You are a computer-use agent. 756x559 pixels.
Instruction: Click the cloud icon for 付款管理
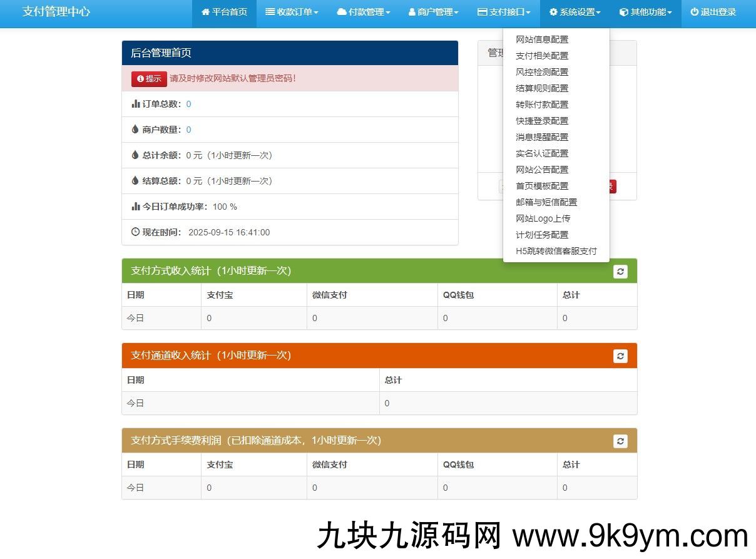pyautogui.click(x=342, y=13)
